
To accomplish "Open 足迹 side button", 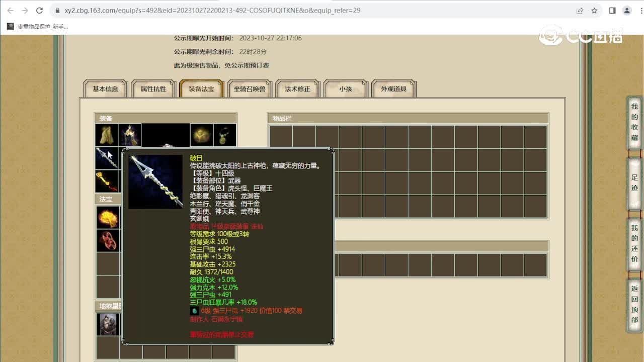I will click(x=634, y=184).
